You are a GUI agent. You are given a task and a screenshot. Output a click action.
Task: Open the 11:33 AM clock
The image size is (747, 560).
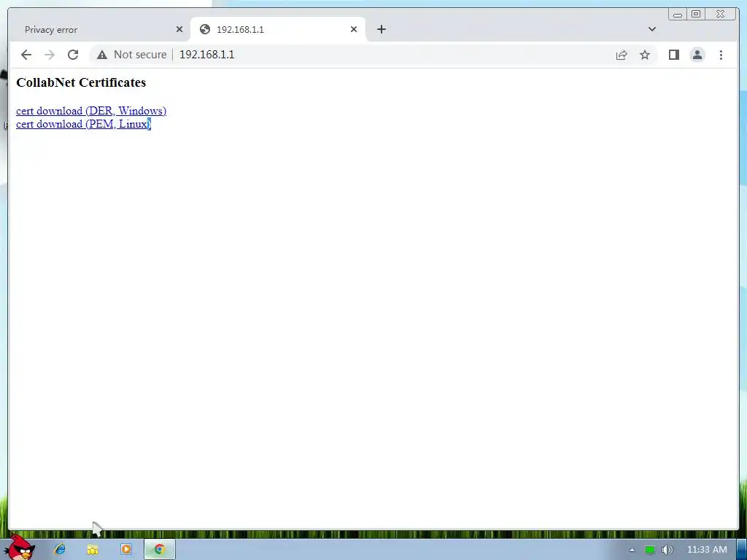coord(707,550)
